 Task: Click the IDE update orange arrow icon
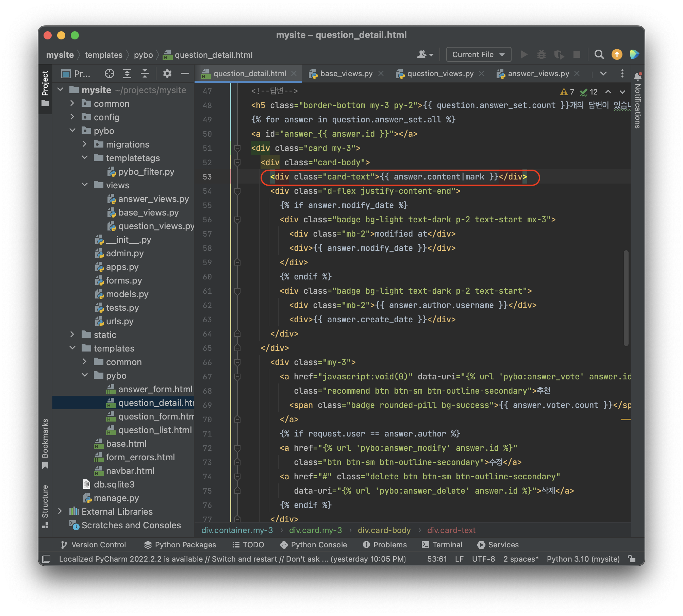pos(617,54)
